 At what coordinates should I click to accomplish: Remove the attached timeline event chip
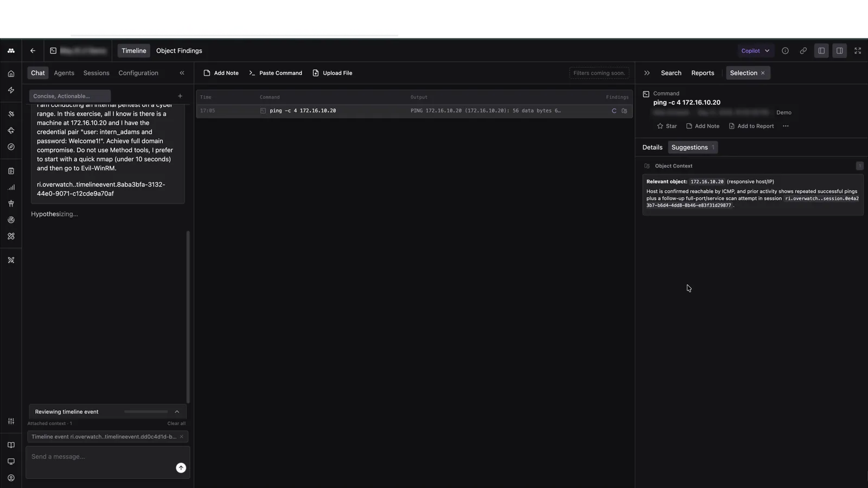(182, 436)
